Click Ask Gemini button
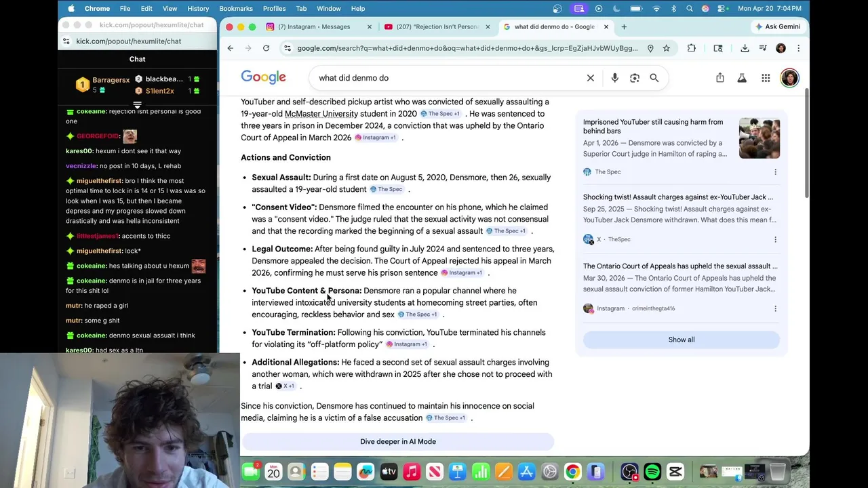The width and height of the screenshot is (868, 488). [777, 27]
